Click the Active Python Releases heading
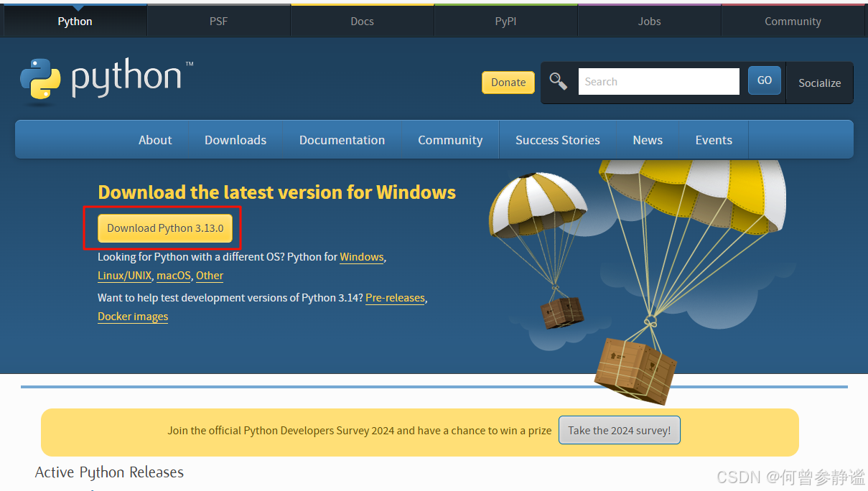Screen dimensions: 868x491 [109, 472]
